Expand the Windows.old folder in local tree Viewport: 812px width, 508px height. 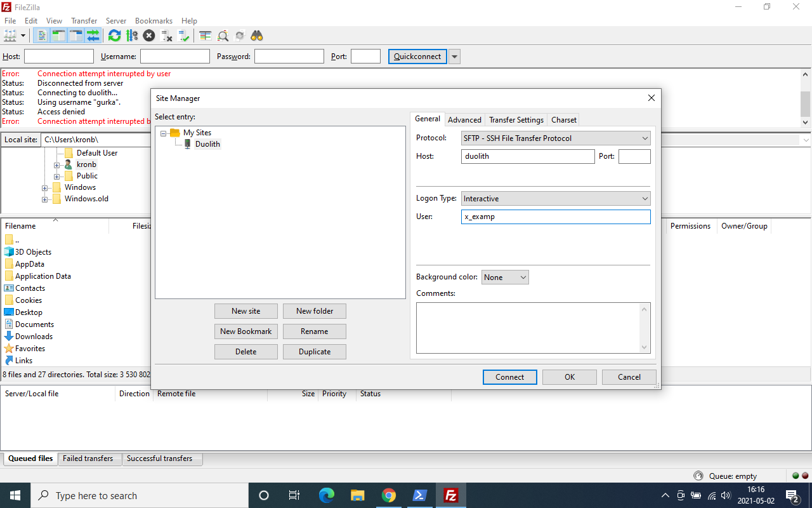pyautogui.click(x=45, y=199)
